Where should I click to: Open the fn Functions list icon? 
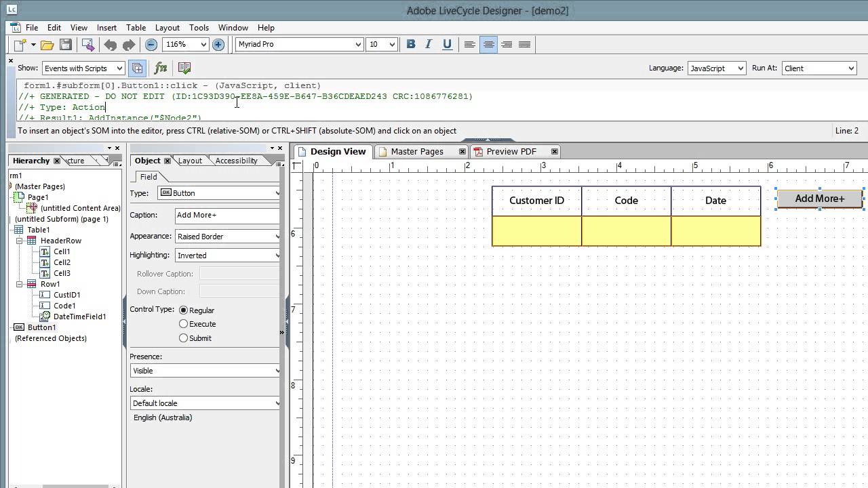click(161, 68)
